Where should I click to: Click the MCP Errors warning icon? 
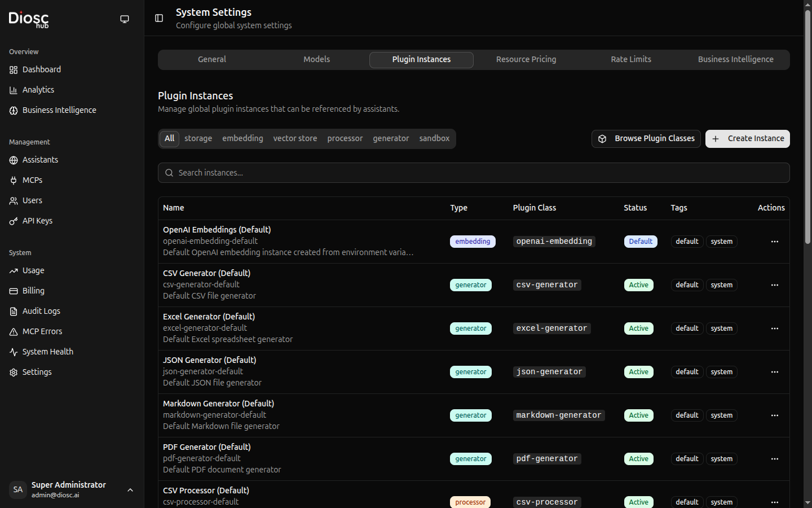click(13, 331)
